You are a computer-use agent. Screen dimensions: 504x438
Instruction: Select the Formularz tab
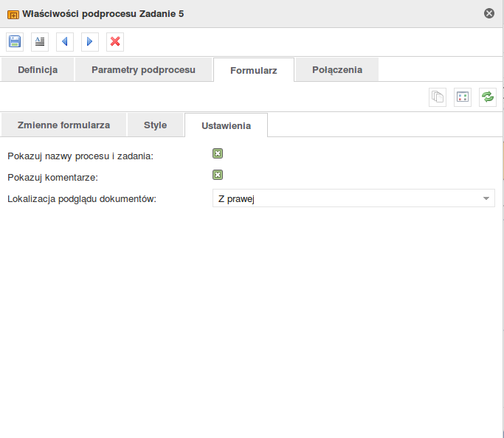[254, 70]
